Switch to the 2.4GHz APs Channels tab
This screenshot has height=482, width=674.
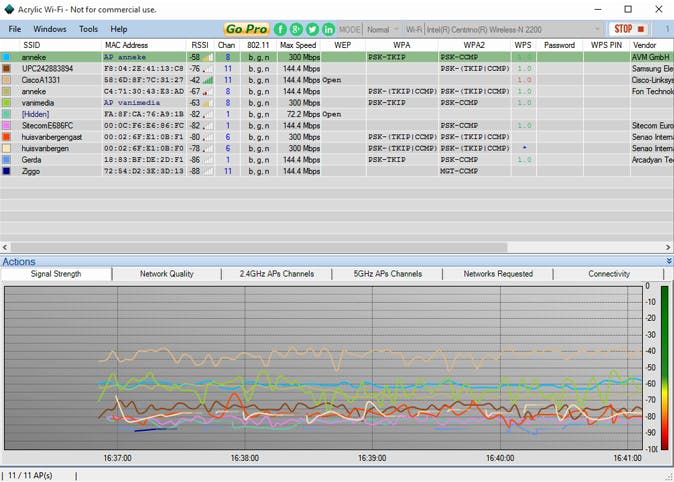tap(276, 273)
